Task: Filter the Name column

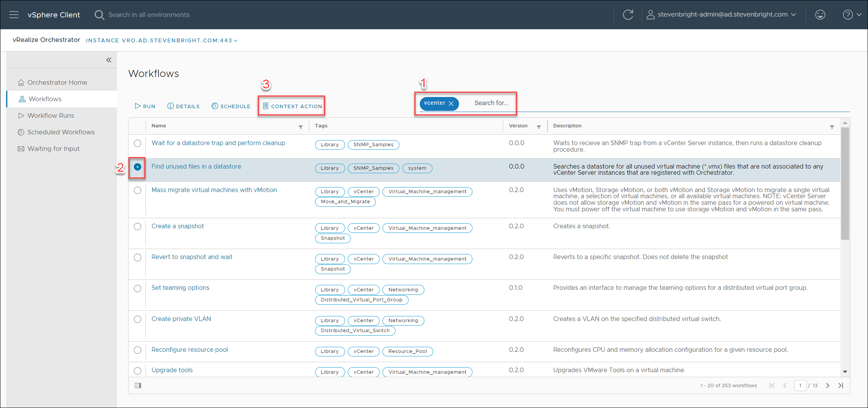Action: tap(300, 127)
